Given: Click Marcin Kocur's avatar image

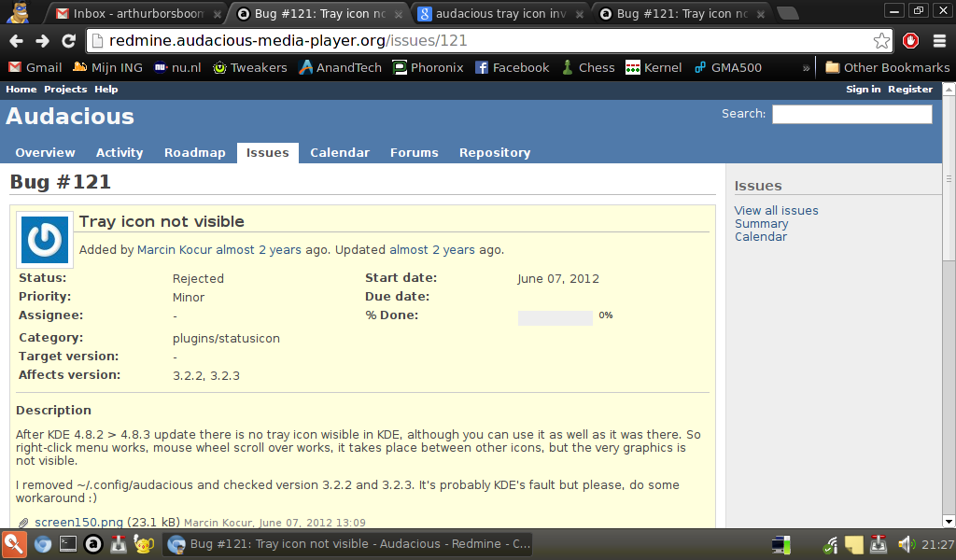Looking at the screenshot, I should tap(45, 240).
